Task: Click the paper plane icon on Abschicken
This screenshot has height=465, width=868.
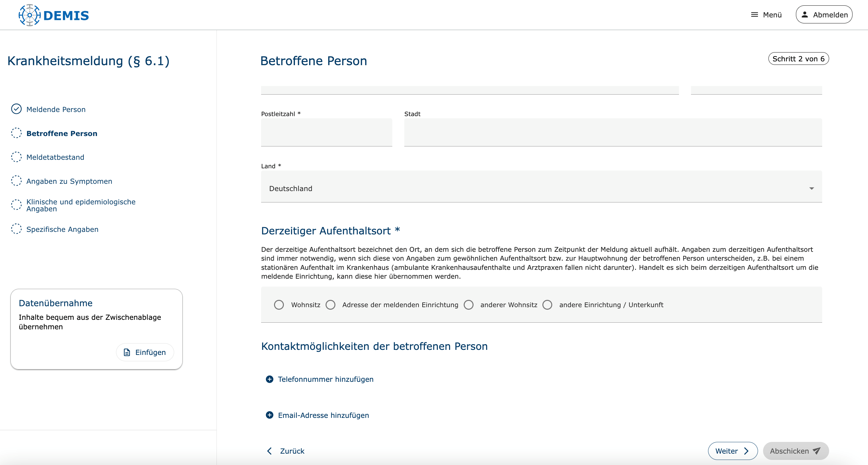Action: click(816, 451)
